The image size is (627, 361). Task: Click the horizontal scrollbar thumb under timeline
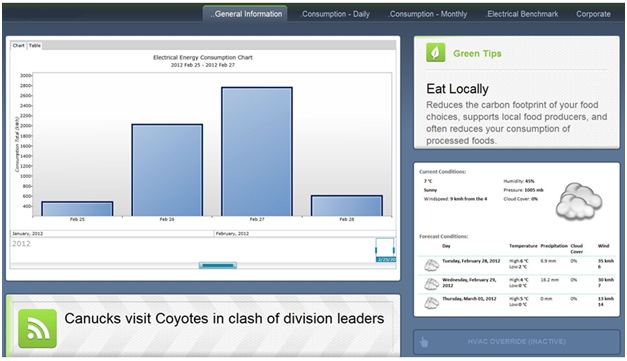pos(218,265)
